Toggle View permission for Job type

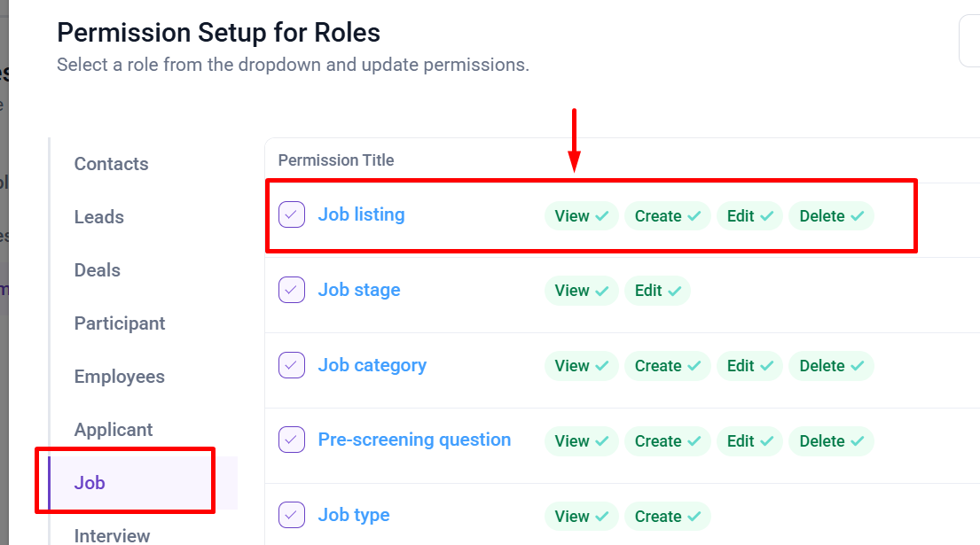coord(581,517)
